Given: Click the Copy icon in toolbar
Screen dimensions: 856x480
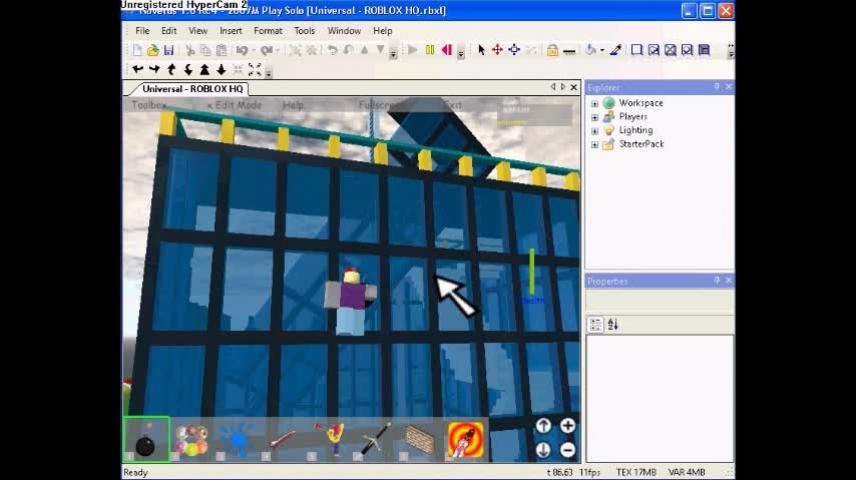Looking at the screenshot, I should tap(205, 50).
